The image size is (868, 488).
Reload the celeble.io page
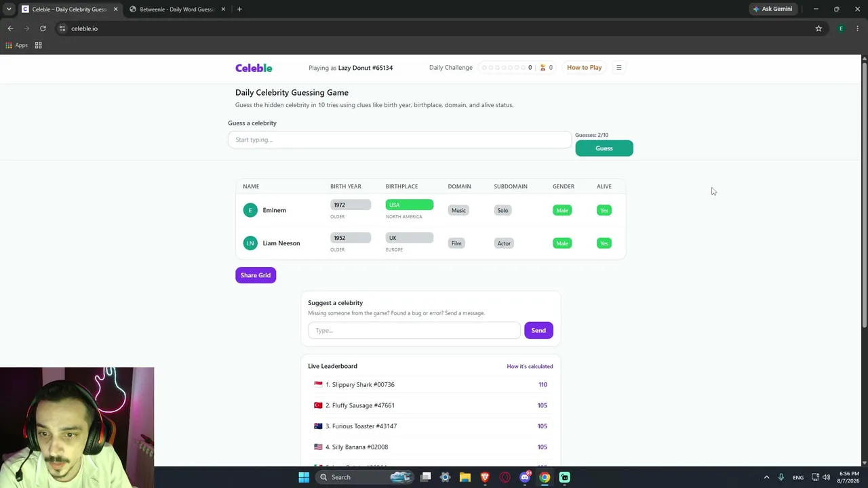click(43, 28)
